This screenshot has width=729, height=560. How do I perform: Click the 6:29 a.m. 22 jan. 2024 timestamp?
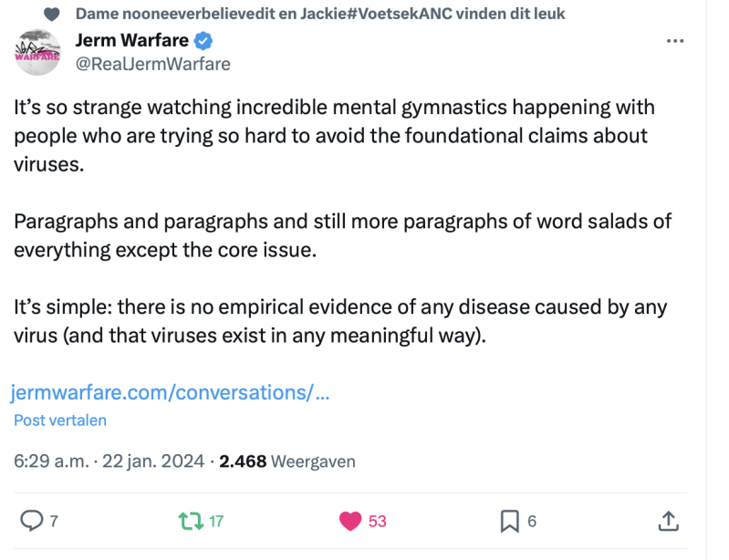coord(108,461)
